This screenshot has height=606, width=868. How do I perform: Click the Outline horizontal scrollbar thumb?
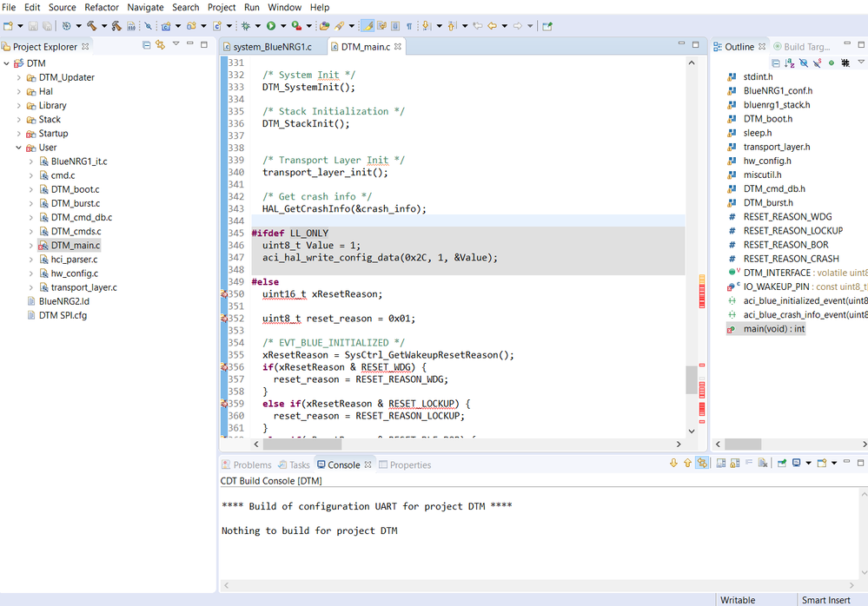(x=743, y=444)
